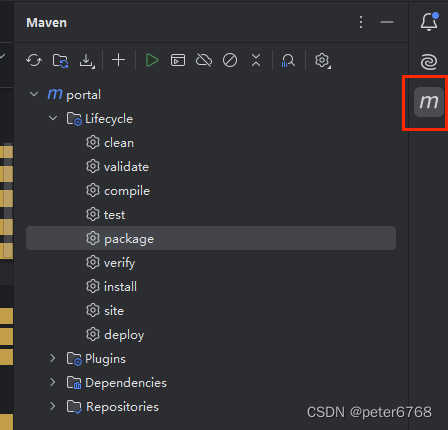
Task: Click the Maven panel title
Action: click(x=47, y=23)
